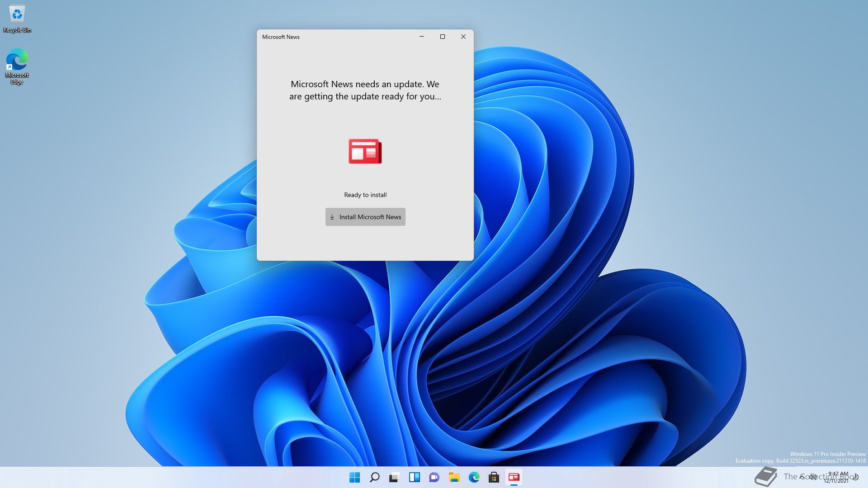Close the Microsoft News window
868x488 pixels.
463,37
